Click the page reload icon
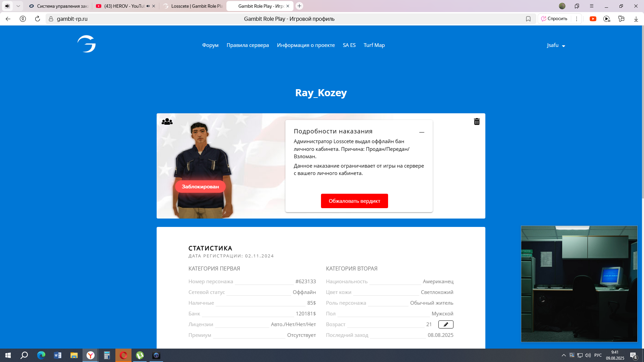Viewport: 644px width, 362px height. [x=38, y=19]
